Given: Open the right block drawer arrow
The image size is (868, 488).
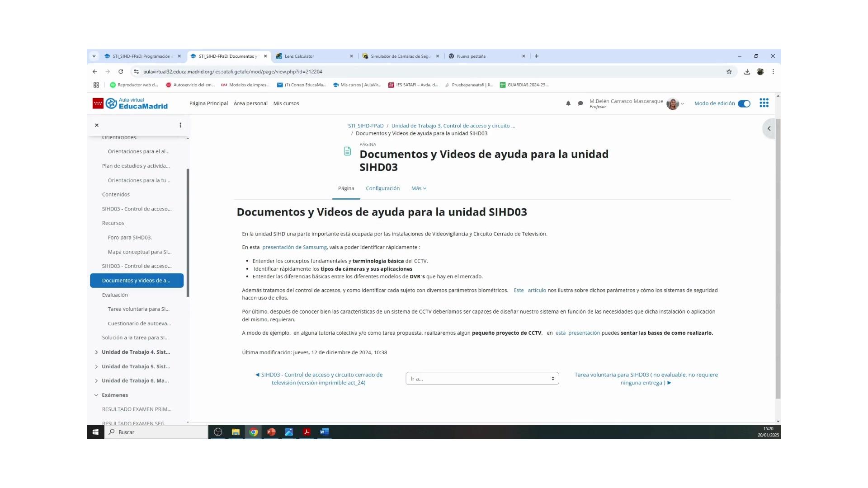Looking at the screenshot, I should pos(769,129).
